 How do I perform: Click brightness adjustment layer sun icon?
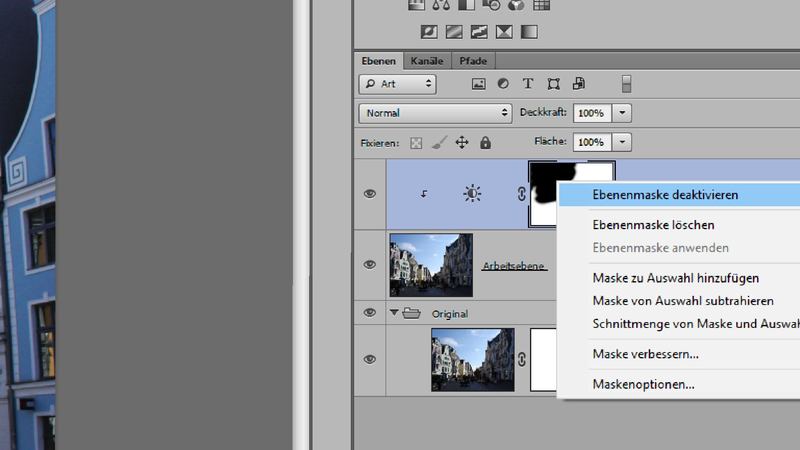[x=472, y=194]
